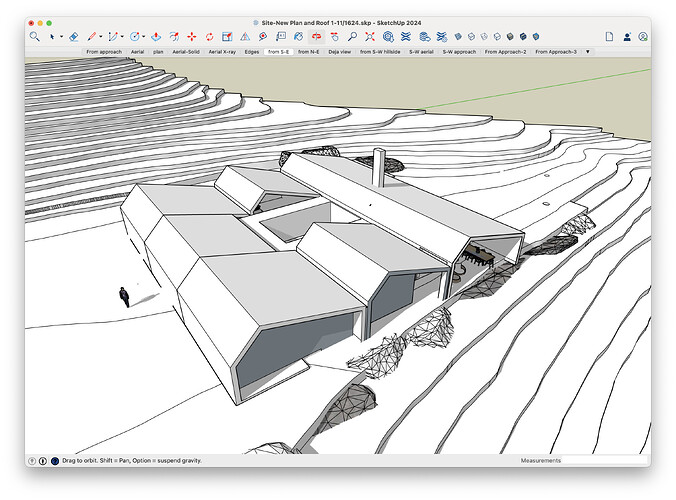
Task: Click the highlighted Orbit tool
Action: pyautogui.click(x=316, y=37)
